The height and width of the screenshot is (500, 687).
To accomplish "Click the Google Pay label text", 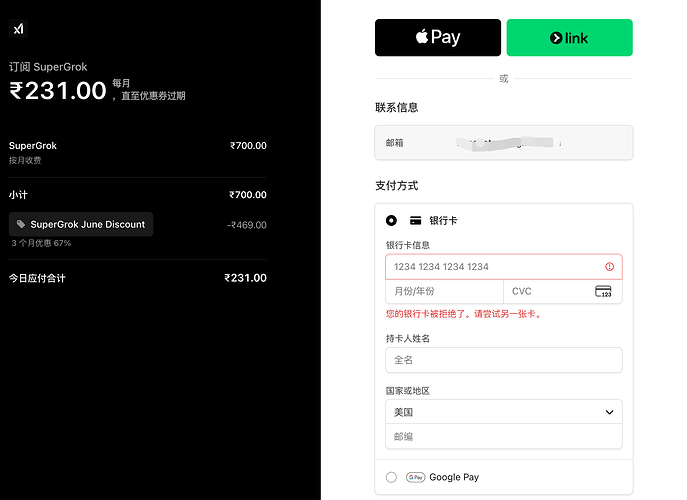I will (454, 477).
